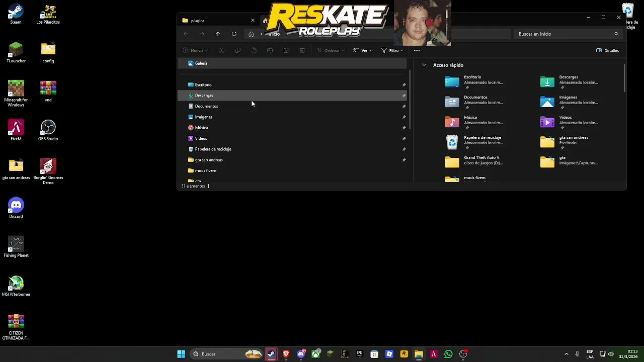This screenshot has width=644, height=362.
Task: Open Vídeos folder in Acceso rápido
Action: pos(570,122)
